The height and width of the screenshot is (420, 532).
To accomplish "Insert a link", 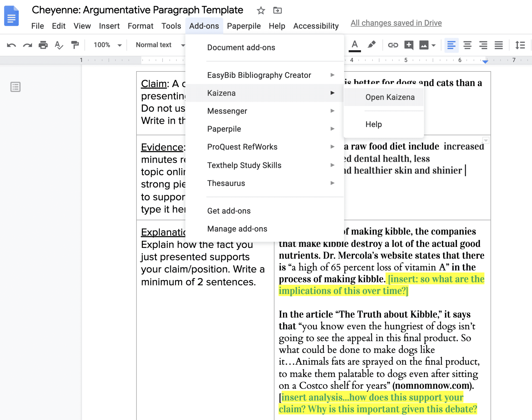I will coord(393,45).
